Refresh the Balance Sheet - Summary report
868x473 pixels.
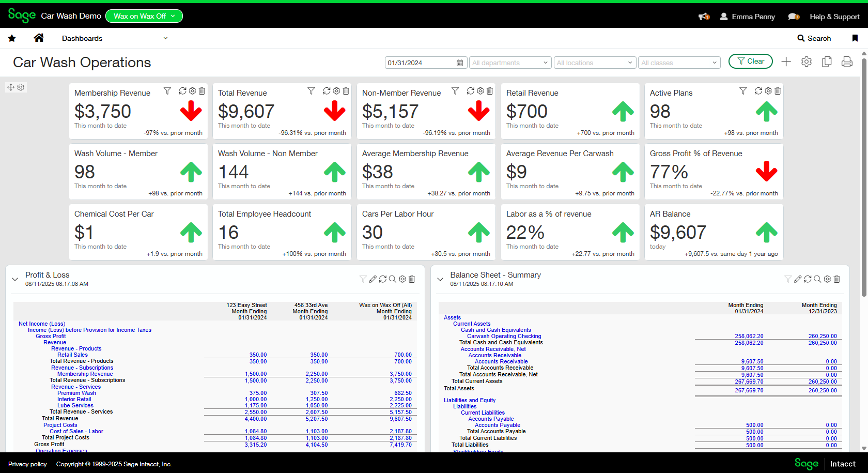[808, 279]
